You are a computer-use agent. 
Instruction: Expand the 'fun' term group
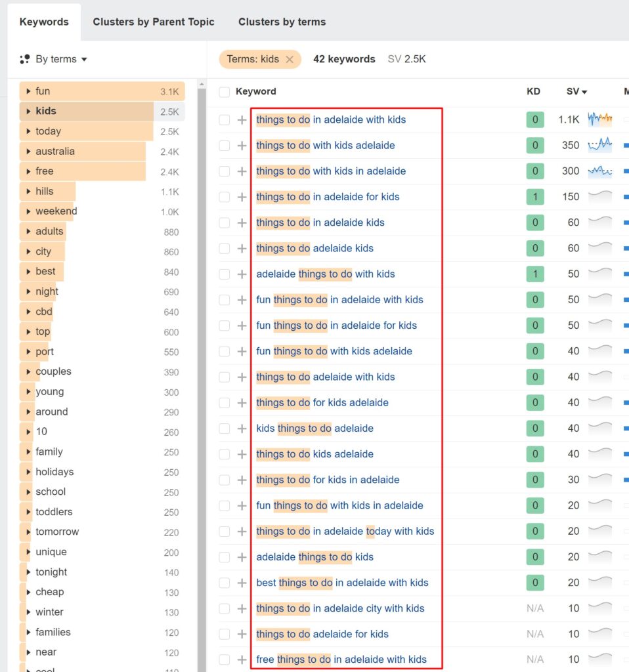pyautogui.click(x=28, y=91)
